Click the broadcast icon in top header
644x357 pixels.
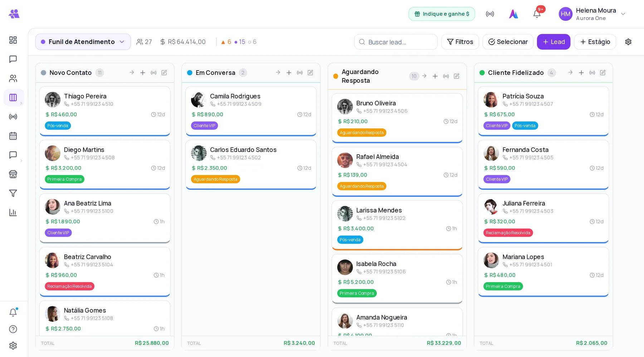[490, 14]
